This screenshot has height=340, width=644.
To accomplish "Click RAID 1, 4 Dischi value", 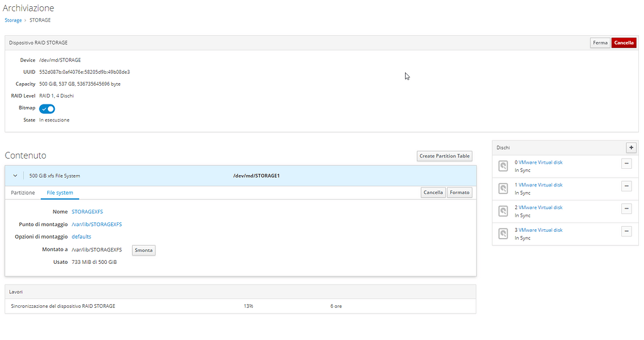I will 57,96.
